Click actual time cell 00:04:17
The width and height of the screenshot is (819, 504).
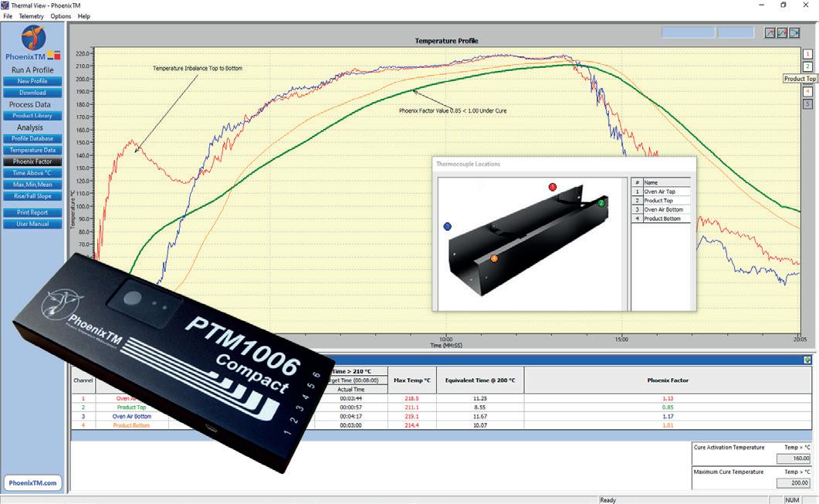point(351,417)
